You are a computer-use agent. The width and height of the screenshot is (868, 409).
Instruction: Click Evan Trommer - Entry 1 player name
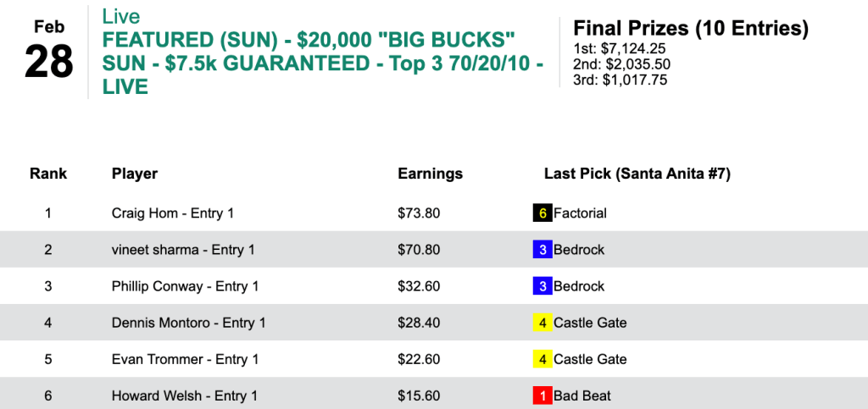(185, 359)
